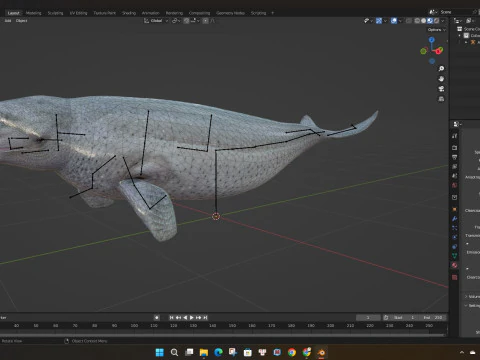
Task: Open the Texture Paint workspace tab
Action: coord(104,13)
